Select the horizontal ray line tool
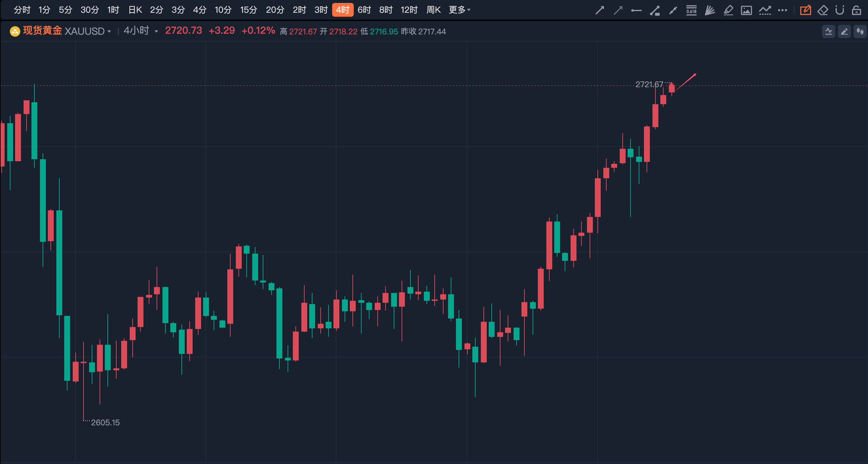Image resolution: width=868 pixels, height=464 pixels. click(636, 10)
